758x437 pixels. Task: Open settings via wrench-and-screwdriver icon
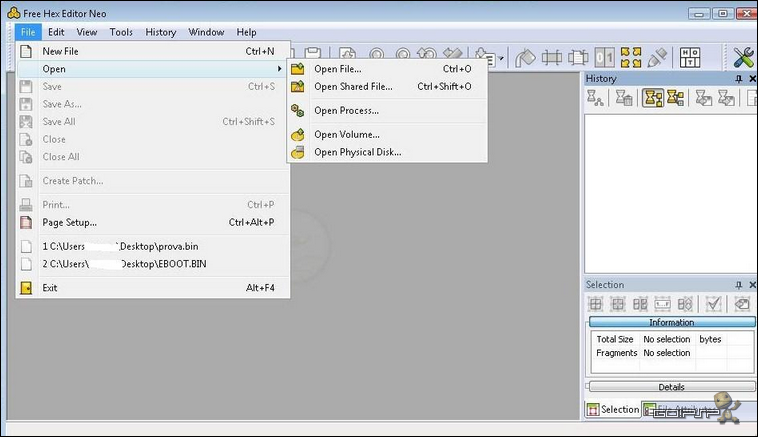tap(743, 58)
